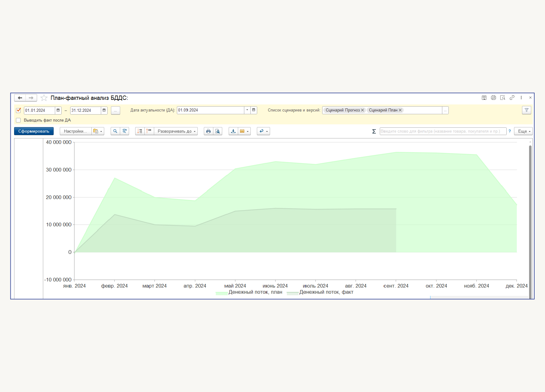The width and height of the screenshot is (545, 392).
Task: Click the envelope send by email icon
Action: tap(242, 131)
